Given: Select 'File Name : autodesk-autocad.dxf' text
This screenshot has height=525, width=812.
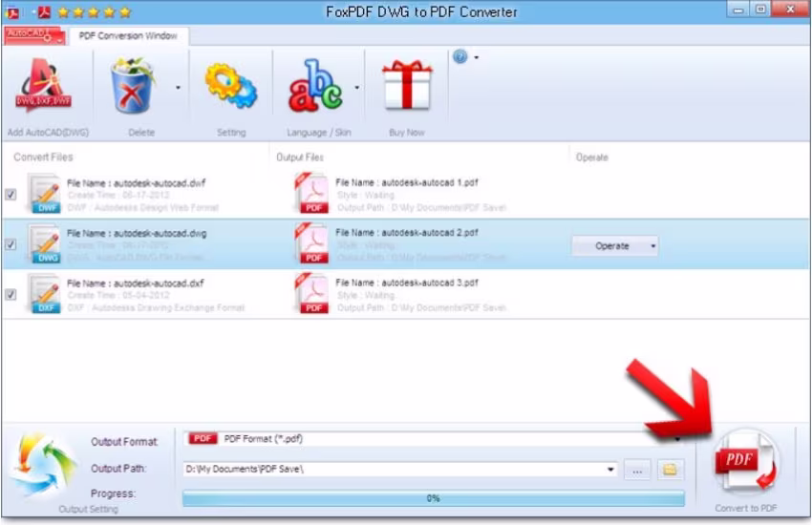Looking at the screenshot, I should [136, 283].
